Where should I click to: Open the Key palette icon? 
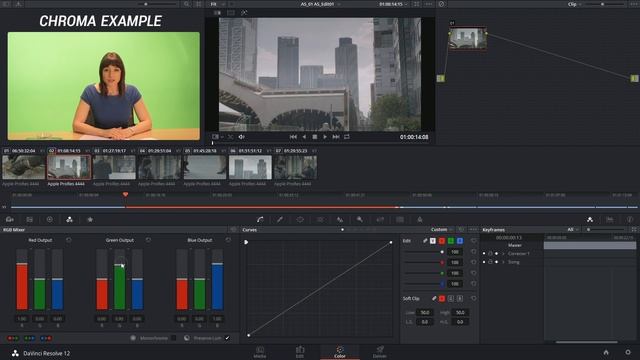pos(360,220)
